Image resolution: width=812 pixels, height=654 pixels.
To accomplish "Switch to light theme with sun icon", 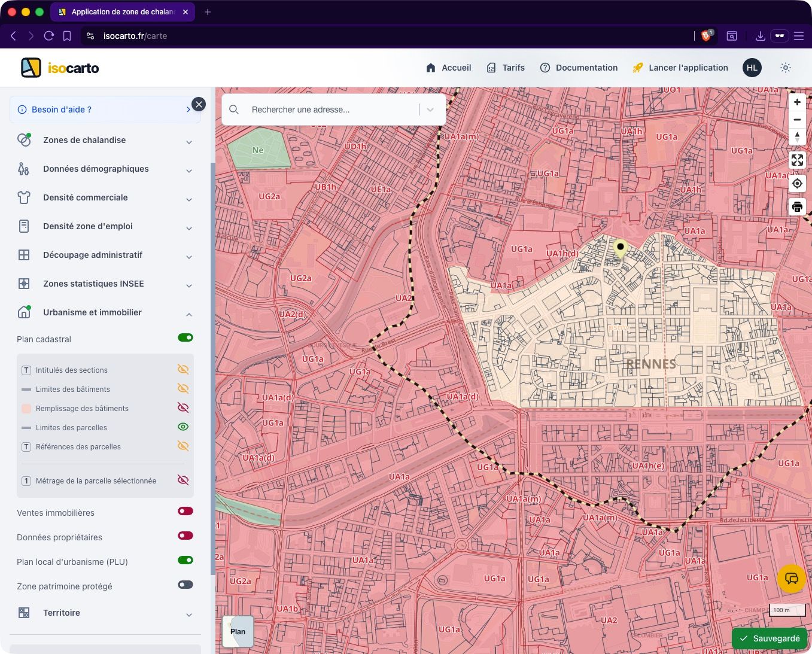I will pyautogui.click(x=786, y=68).
